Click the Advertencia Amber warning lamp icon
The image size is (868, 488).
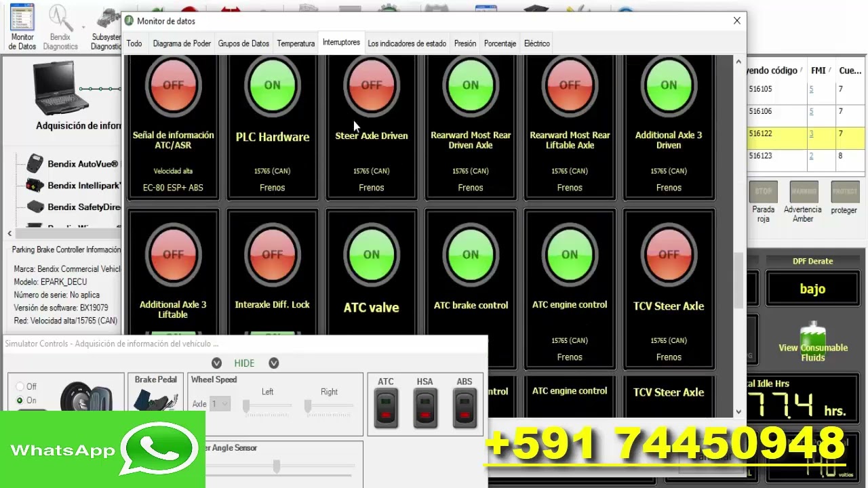[804, 192]
